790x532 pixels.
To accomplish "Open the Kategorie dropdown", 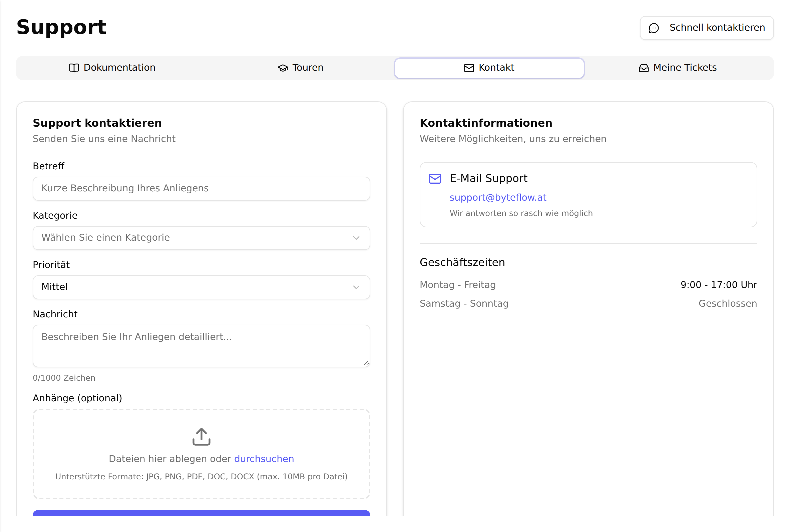I will click(x=201, y=238).
